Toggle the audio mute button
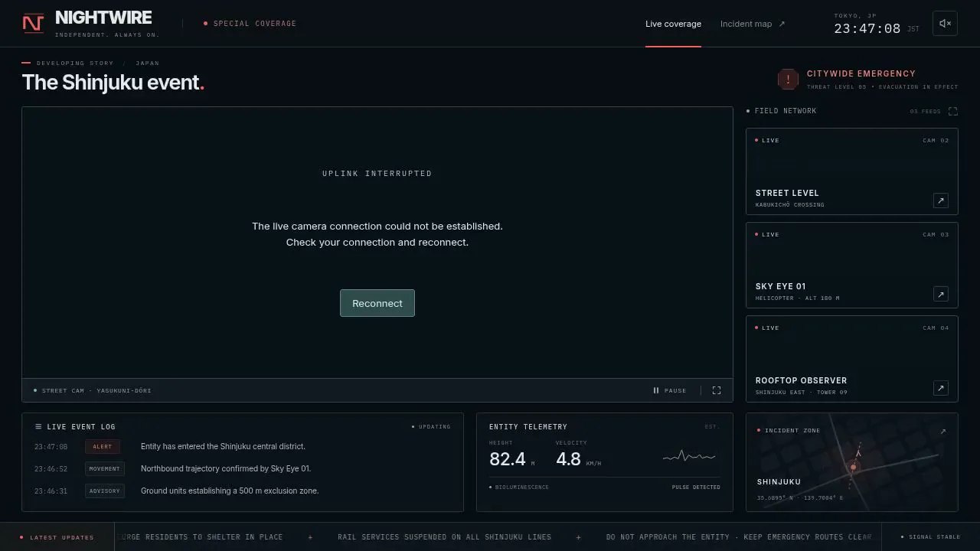 tap(945, 24)
